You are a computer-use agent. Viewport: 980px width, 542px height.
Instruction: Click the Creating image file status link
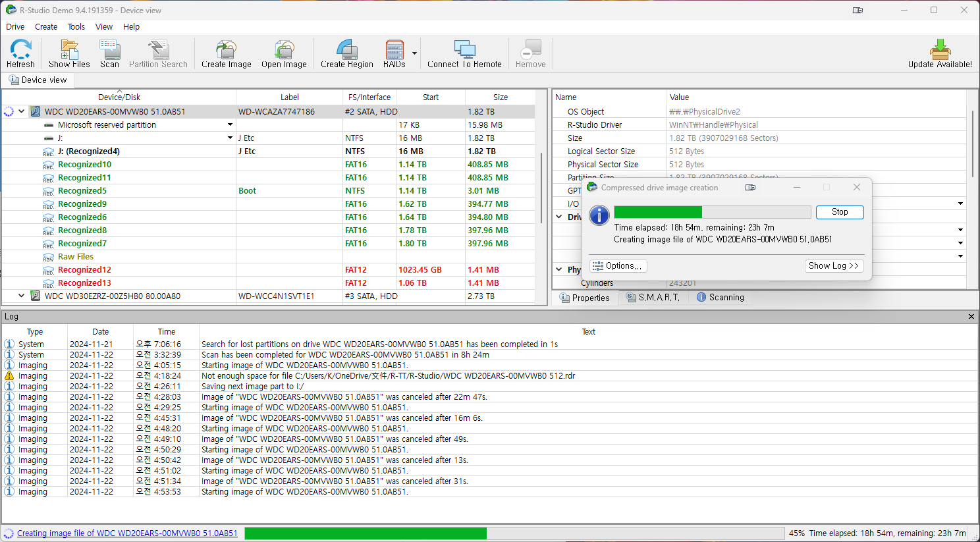(127, 533)
